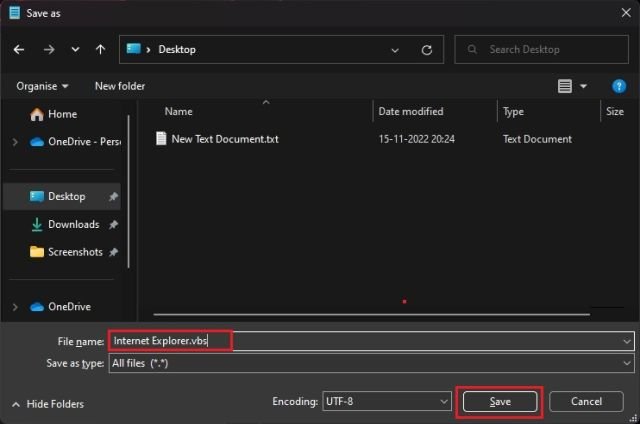Screen dimensions: 640x424
Task: Go up one folder level
Action: coord(100,50)
